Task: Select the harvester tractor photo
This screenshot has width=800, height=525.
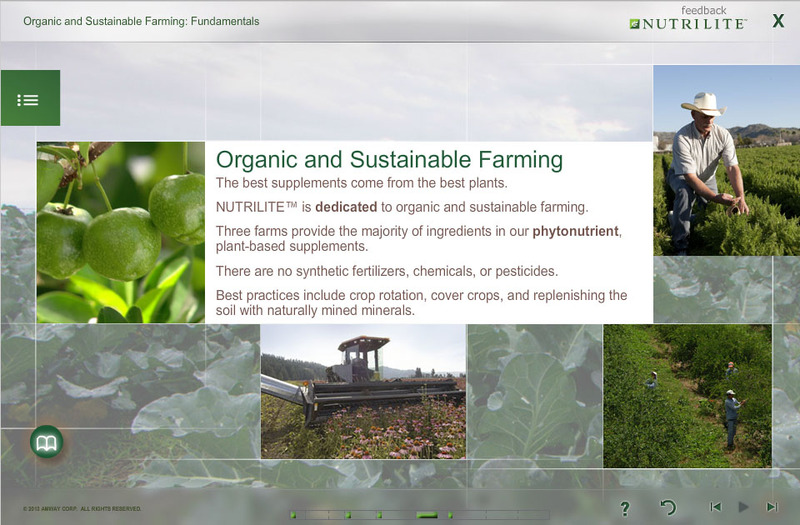Action: click(362, 391)
